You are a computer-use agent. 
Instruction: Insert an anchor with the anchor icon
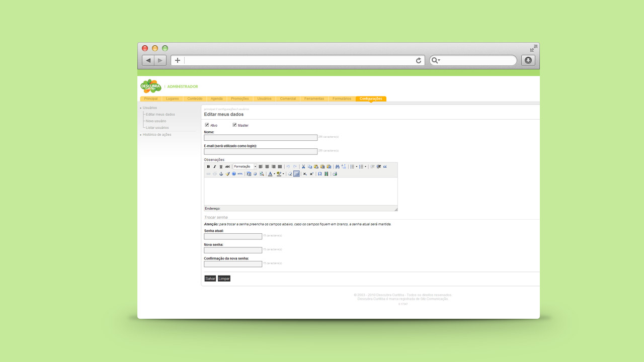click(221, 174)
